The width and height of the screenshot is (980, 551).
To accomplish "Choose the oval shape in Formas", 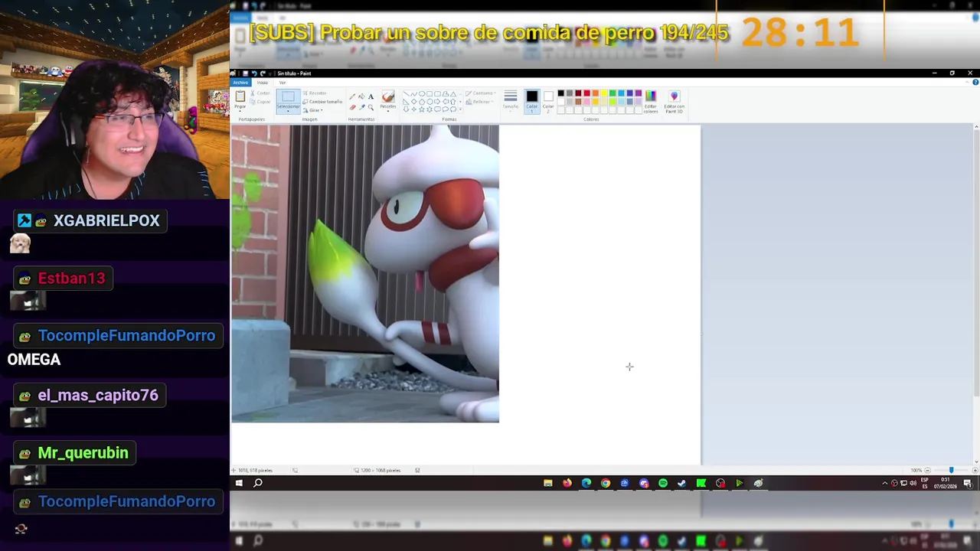I will (422, 93).
